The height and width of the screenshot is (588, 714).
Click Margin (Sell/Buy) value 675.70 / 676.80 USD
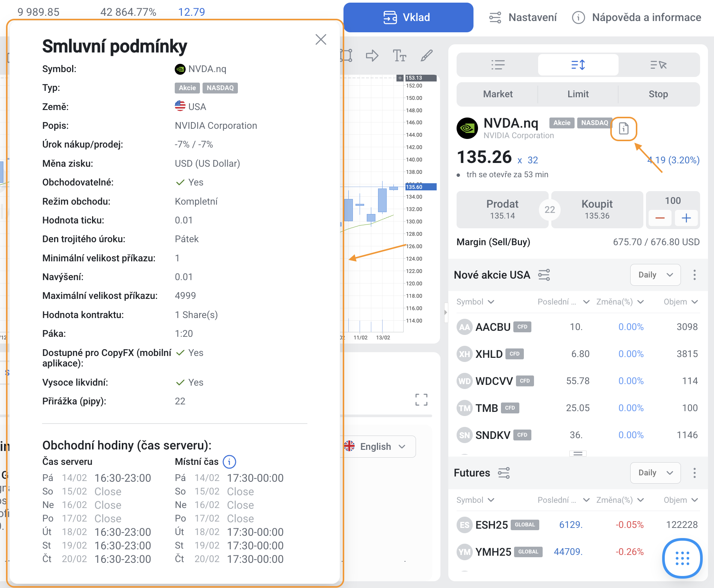656,242
